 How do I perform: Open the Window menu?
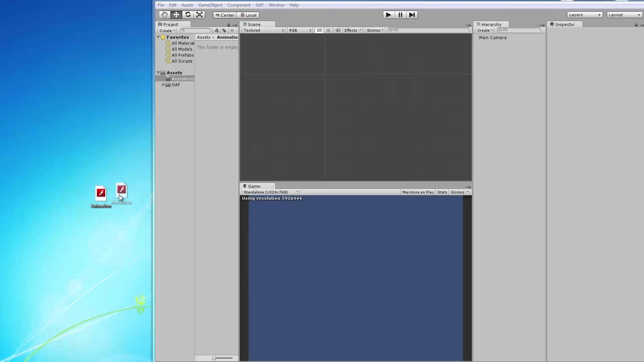pyautogui.click(x=277, y=5)
